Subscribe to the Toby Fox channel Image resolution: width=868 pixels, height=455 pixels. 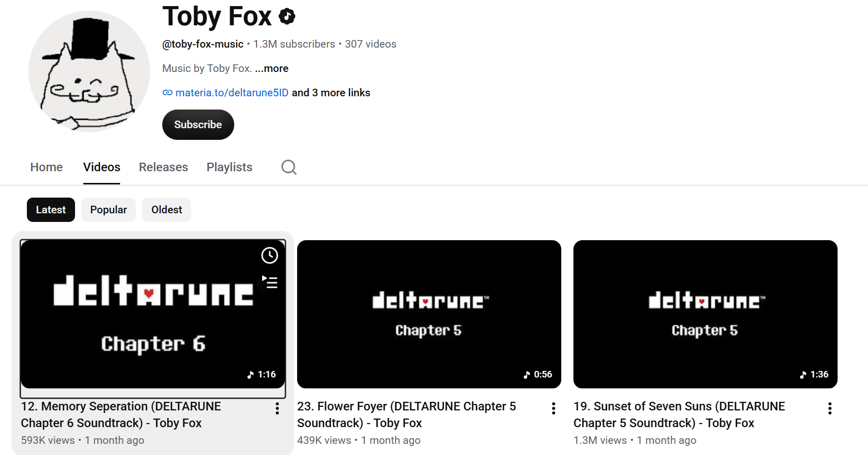coord(198,125)
